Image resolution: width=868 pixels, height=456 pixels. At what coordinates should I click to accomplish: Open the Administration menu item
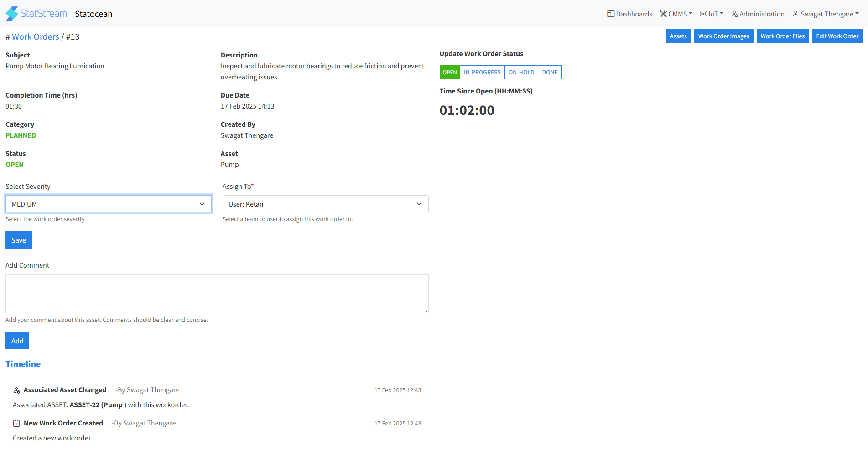pos(761,14)
